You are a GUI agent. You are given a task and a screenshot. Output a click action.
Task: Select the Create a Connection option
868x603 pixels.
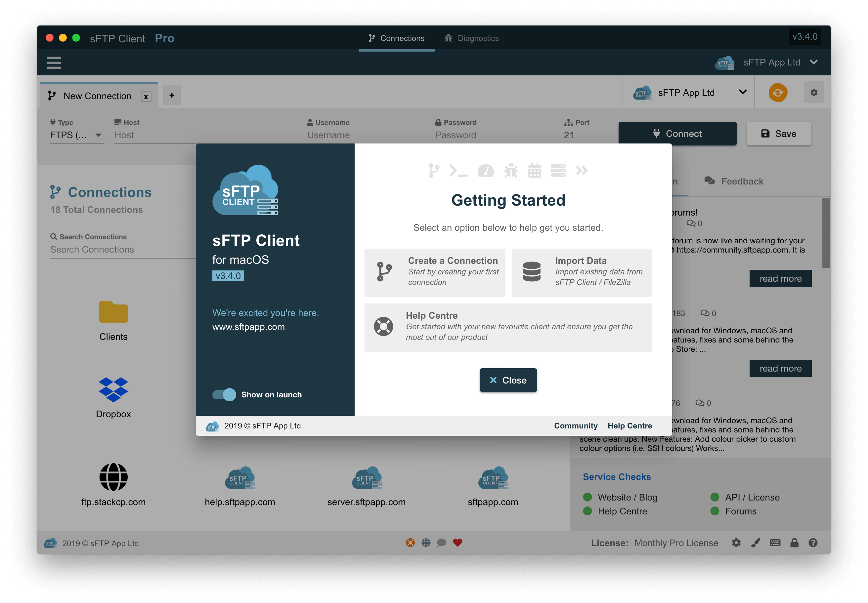(434, 272)
